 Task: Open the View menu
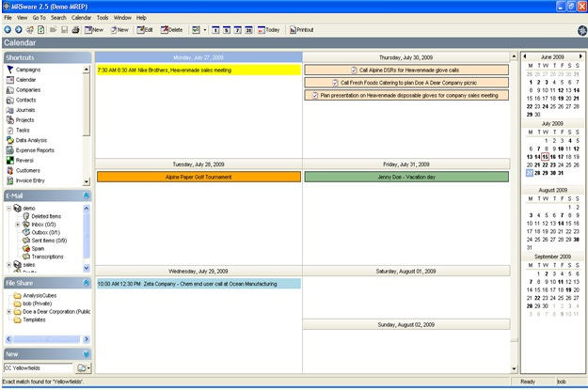click(23, 18)
